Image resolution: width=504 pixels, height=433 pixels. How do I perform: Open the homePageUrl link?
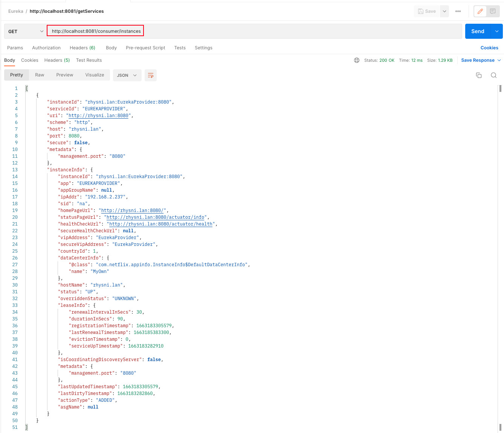click(x=132, y=210)
